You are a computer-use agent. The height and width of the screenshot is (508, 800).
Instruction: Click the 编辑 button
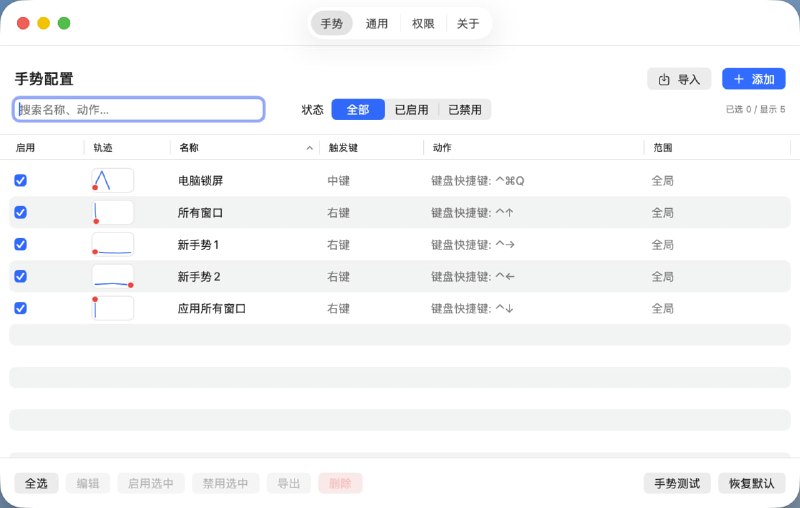point(88,483)
